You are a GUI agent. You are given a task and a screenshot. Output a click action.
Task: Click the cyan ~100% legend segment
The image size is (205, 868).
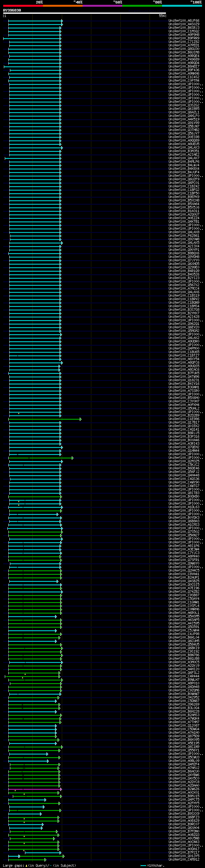182,6
